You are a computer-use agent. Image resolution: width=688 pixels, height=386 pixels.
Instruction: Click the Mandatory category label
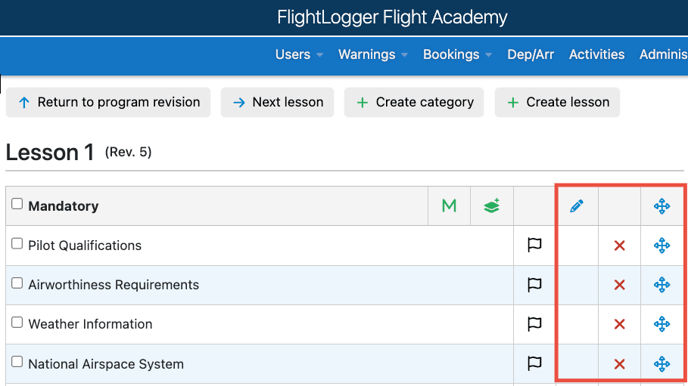(63, 206)
